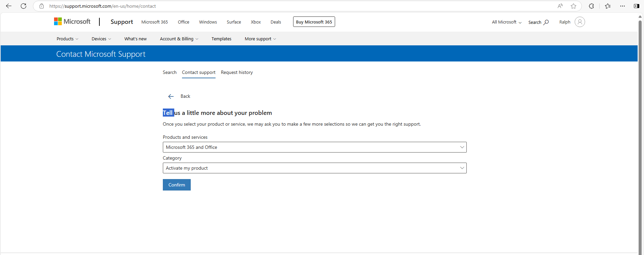Open the Request history tab

click(x=237, y=72)
